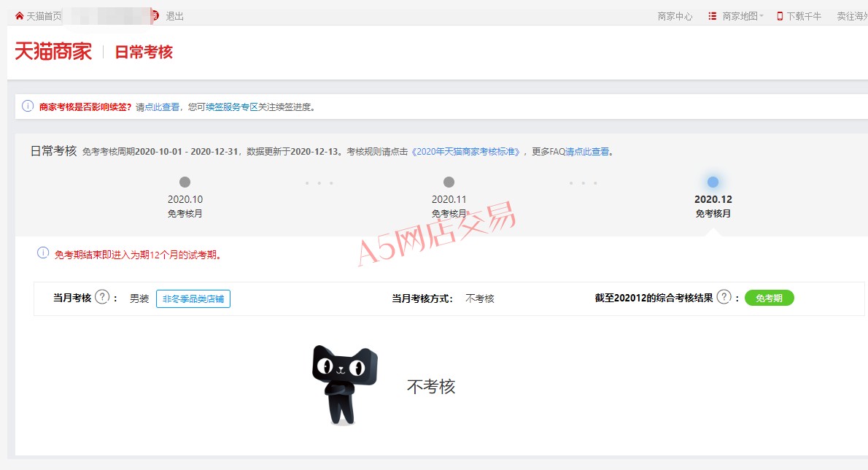Click the black Tmall cat mascot
The width and height of the screenshot is (868, 470).
coord(344,385)
